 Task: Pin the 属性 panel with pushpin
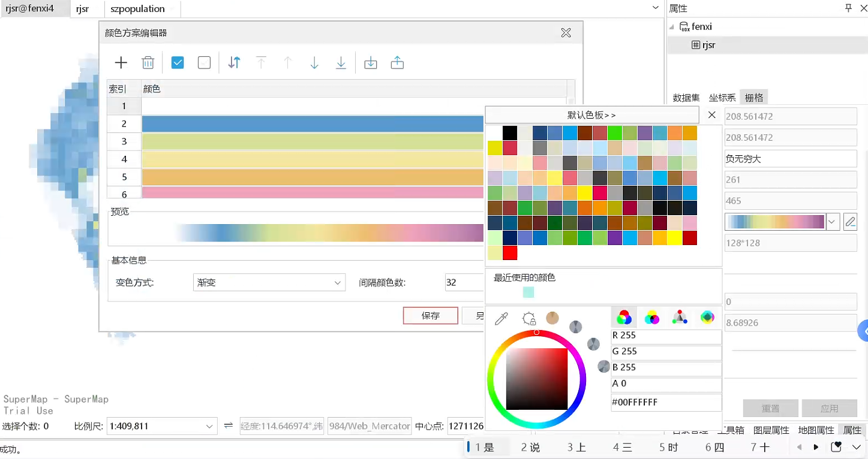(x=848, y=8)
